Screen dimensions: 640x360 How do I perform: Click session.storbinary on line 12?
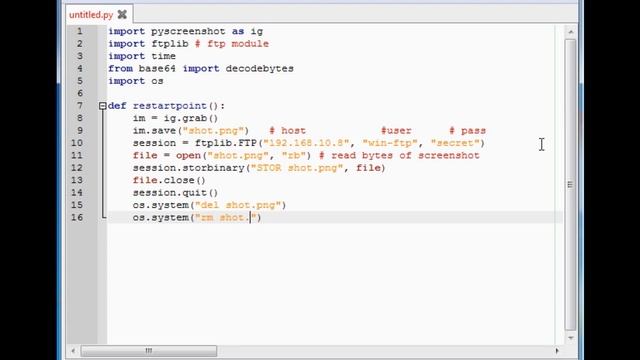pyautogui.click(x=188, y=168)
